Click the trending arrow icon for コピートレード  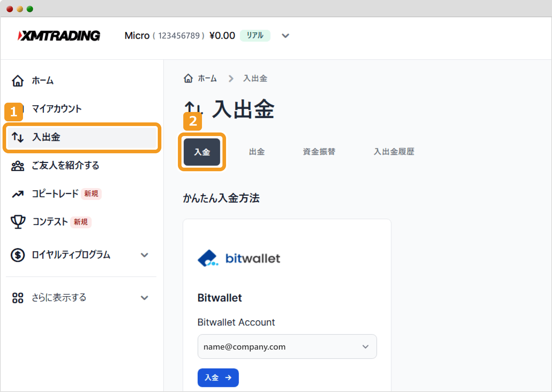pos(18,194)
